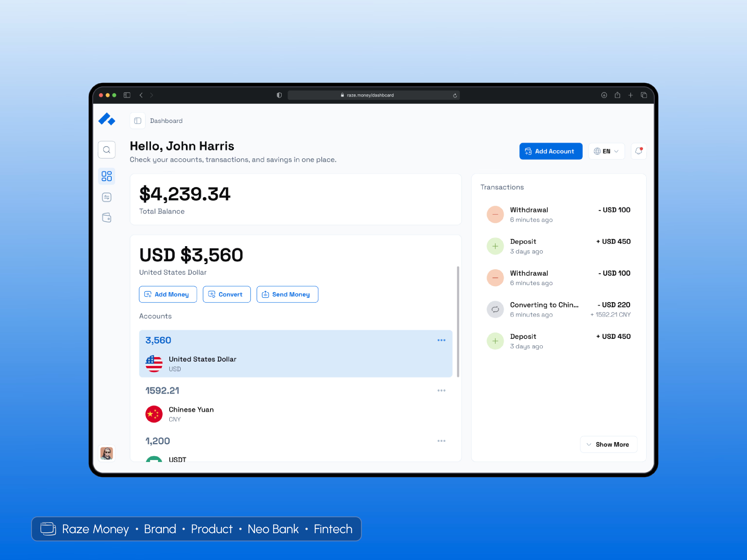Open the wallet icon in sidebar

[107, 217]
